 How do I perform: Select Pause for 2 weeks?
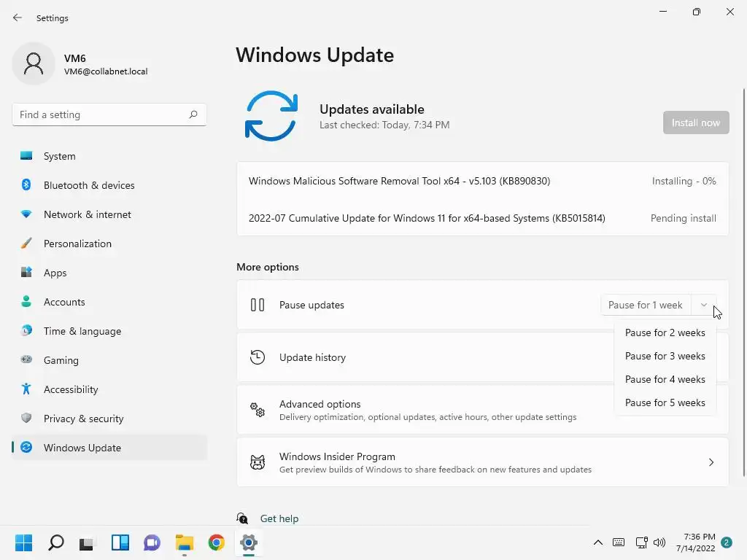(665, 332)
